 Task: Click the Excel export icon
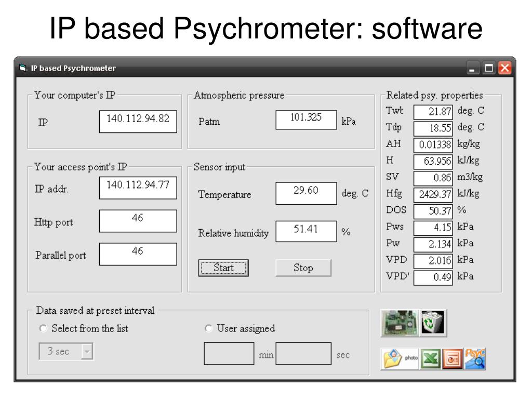pos(431,359)
